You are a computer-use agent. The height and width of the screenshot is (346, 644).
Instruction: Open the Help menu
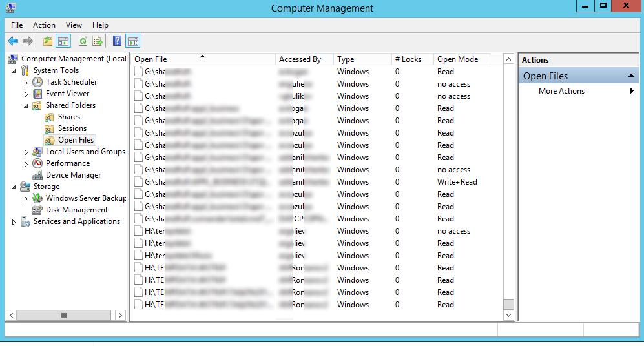(x=100, y=25)
